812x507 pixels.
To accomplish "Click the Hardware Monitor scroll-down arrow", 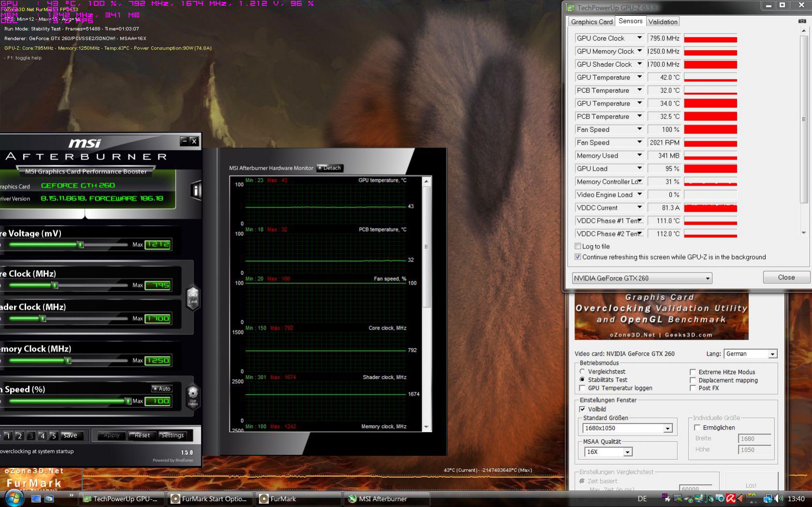I will 426,427.
